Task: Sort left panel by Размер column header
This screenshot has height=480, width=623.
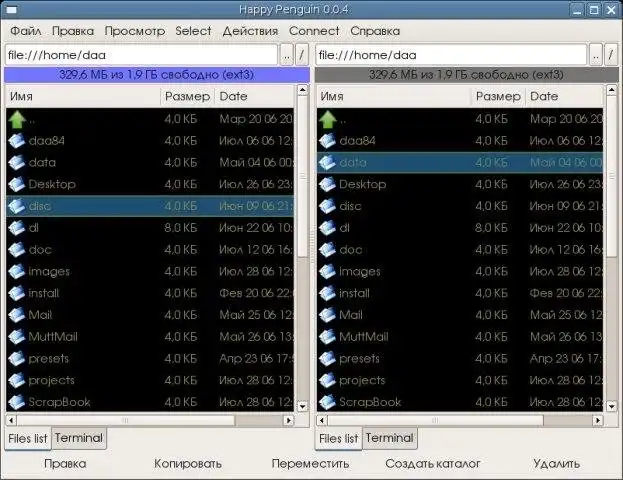Action: point(188,97)
